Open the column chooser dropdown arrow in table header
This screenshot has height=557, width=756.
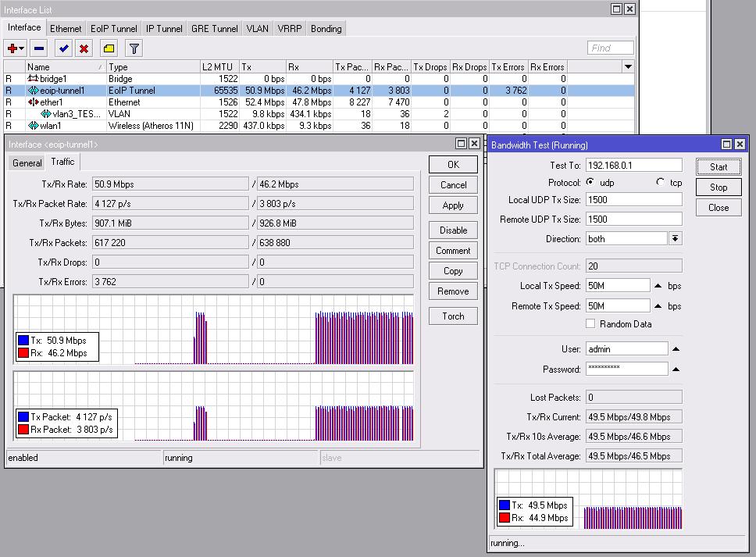click(628, 67)
